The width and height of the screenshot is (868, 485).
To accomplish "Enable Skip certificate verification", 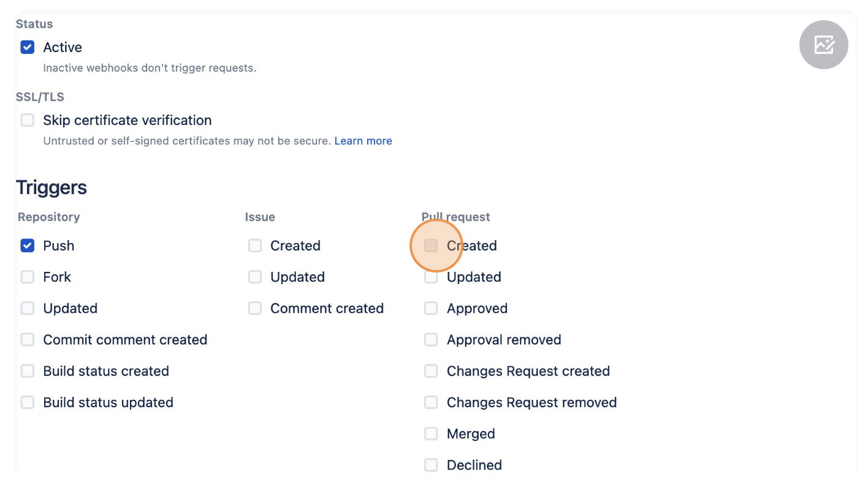I will (28, 120).
